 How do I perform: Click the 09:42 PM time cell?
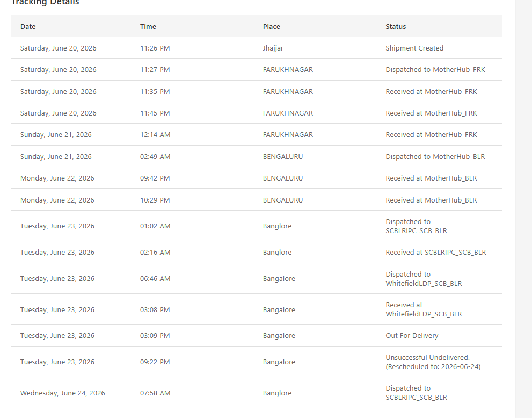[x=155, y=178]
